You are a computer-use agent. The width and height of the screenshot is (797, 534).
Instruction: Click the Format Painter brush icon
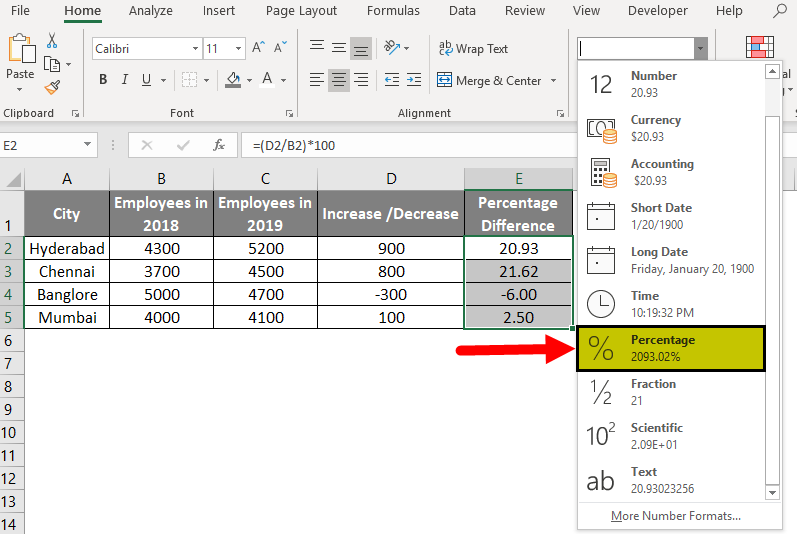click(x=52, y=87)
